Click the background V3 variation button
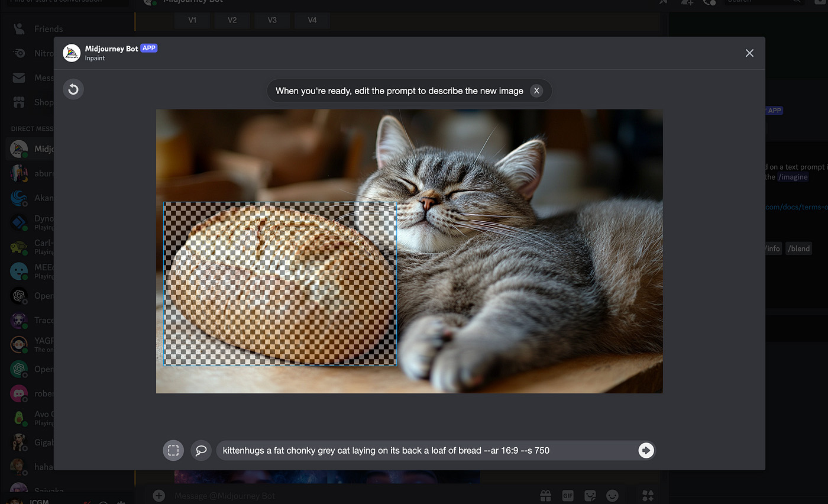Viewport: 828px width, 504px height. (272, 20)
